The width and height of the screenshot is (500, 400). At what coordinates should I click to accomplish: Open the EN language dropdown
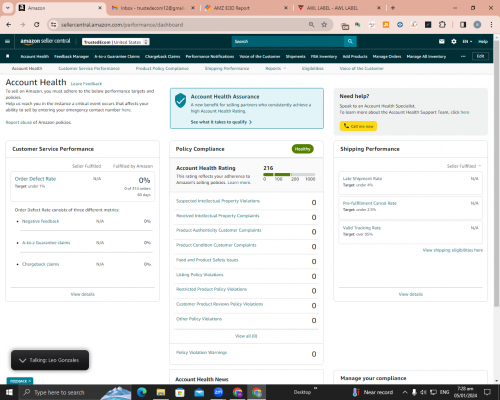[467, 41]
